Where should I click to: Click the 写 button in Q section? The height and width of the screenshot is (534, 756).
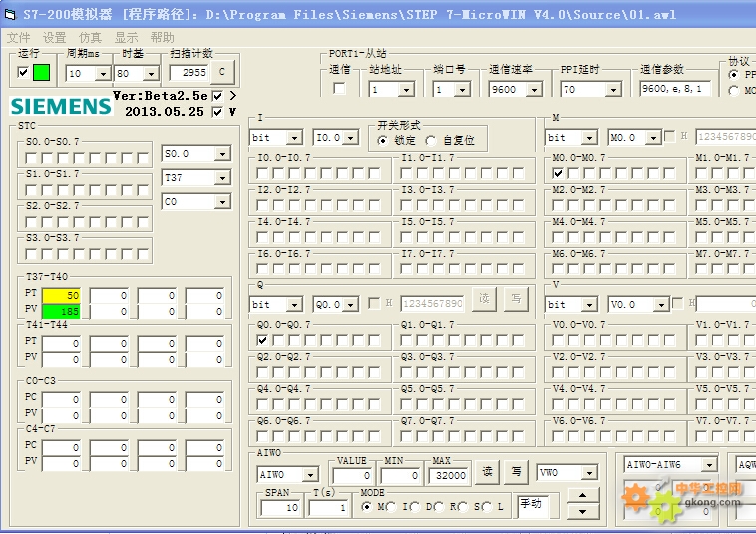pyautogui.click(x=516, y=299)
